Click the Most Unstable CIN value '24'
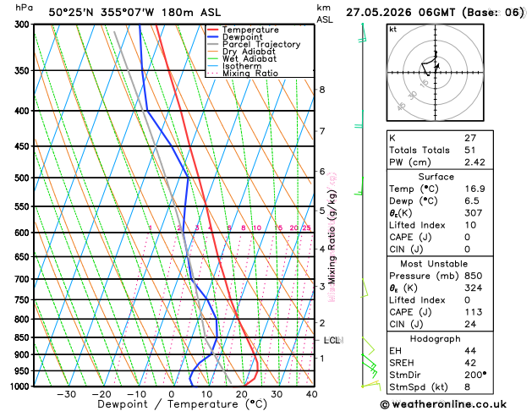Screen dimensions: 532x411 pyautogui.click(x=470, y=324)
